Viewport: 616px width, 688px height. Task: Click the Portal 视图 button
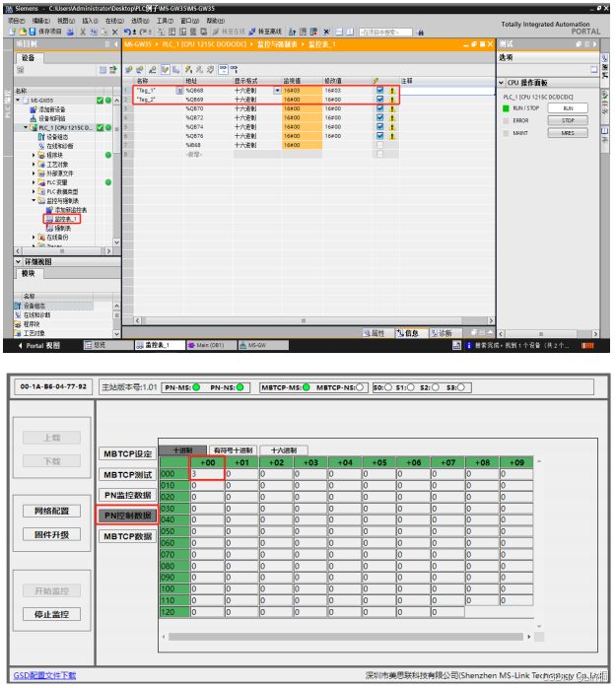(x=39, y=345)
